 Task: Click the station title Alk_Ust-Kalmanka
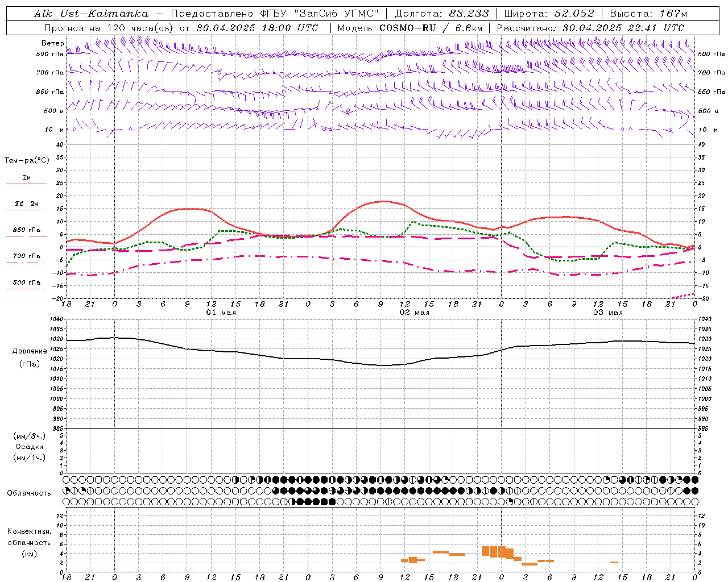(x=91, y=14)
